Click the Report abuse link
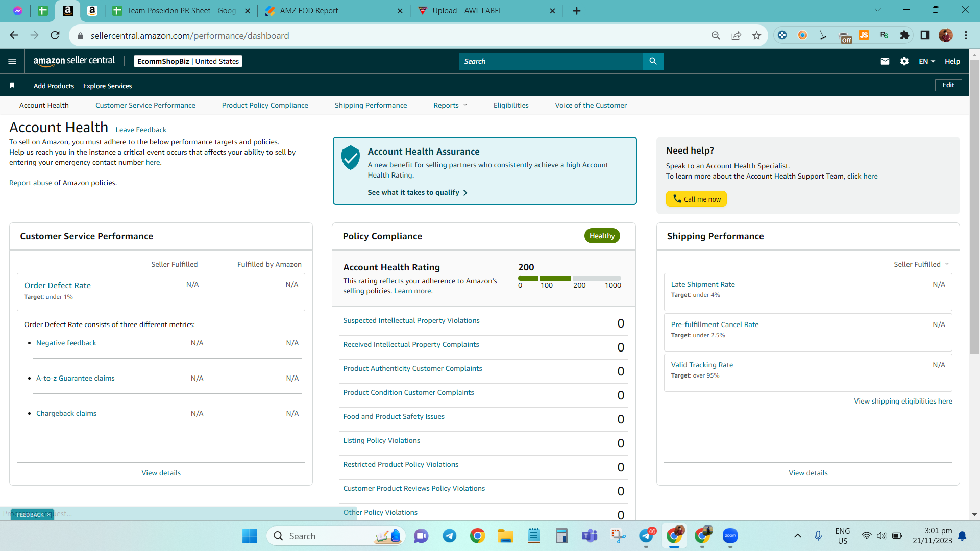Screen dimensions: 980x551 coord(31,183)
